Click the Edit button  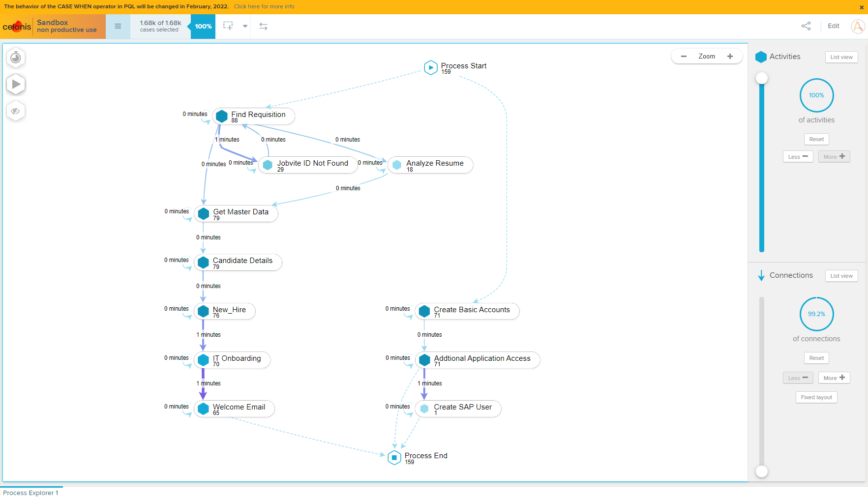(x=834, y=26)
